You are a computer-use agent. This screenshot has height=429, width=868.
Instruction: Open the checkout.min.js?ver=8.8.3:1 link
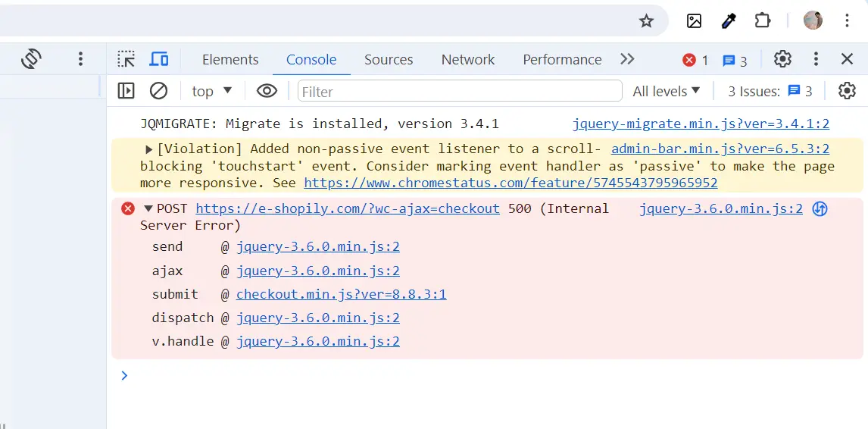(341, 294)
